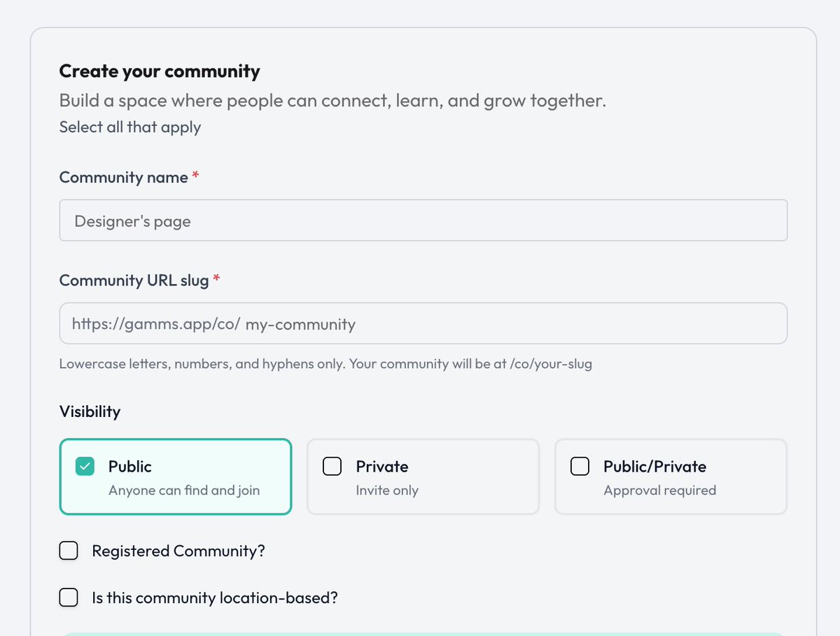Check the Private visibility checkbox
The height and width of the screenshot is (636, 840).
coord(332,467)
